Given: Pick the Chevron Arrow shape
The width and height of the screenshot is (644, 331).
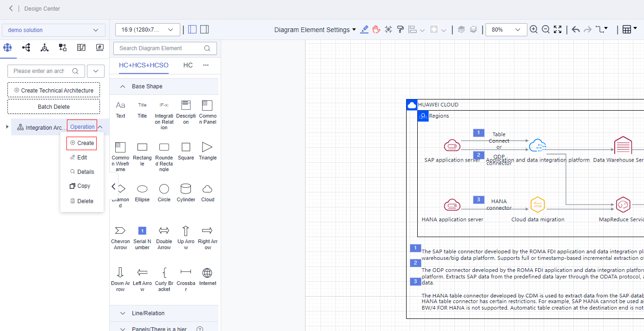Looking at the screenshot, I should [120, 238].
